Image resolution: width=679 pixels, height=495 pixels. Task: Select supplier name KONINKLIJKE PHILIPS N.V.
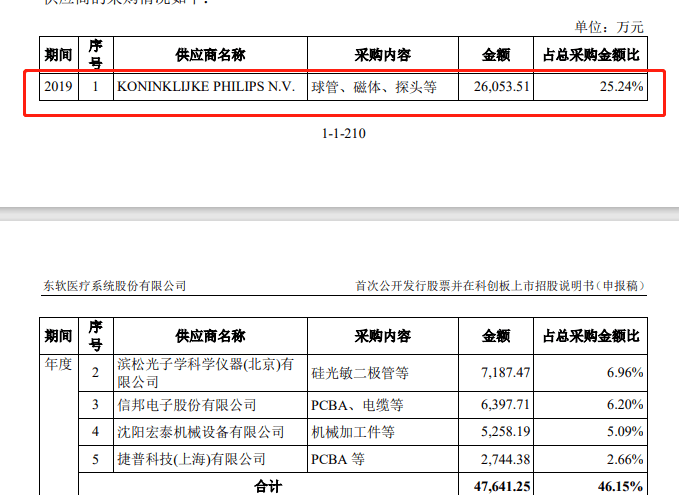pos(206,87)
